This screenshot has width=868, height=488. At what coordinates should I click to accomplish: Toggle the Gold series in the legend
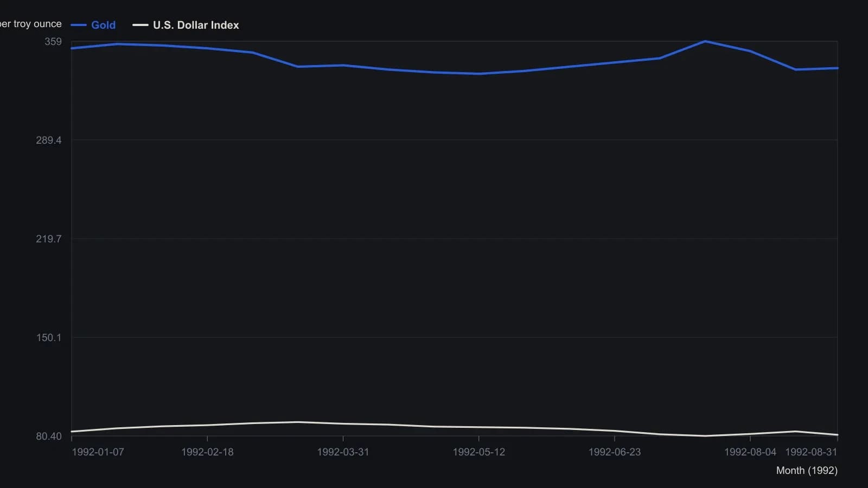coord(93,25)
